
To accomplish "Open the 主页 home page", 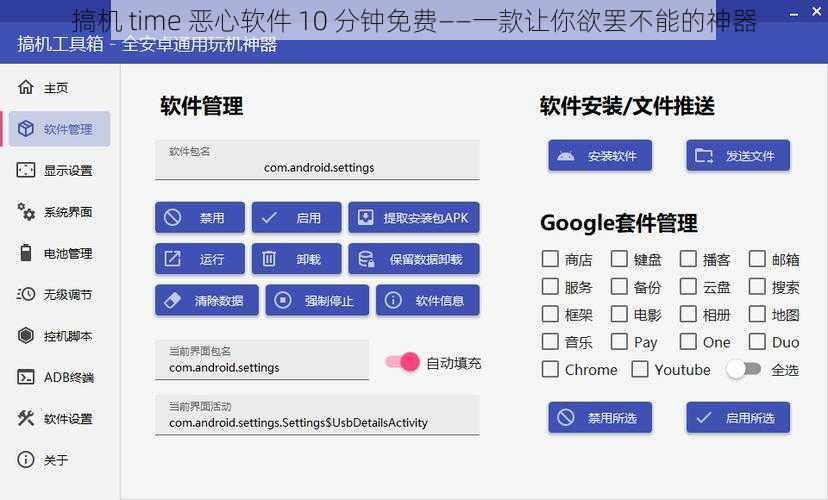I will [57, 88].
